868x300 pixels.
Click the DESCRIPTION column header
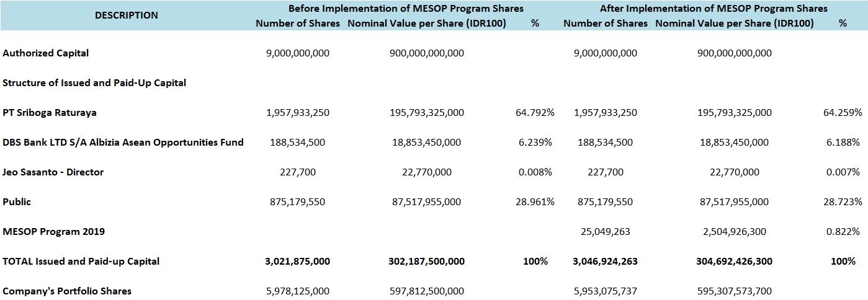click(x=127, y=15)
